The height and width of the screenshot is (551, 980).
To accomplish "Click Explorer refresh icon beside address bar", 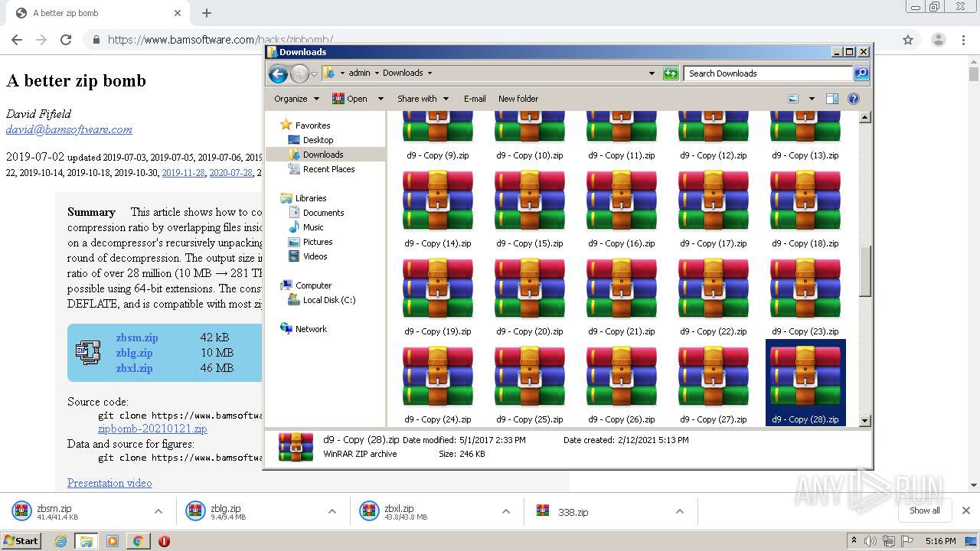I will [x=671, y=73].
